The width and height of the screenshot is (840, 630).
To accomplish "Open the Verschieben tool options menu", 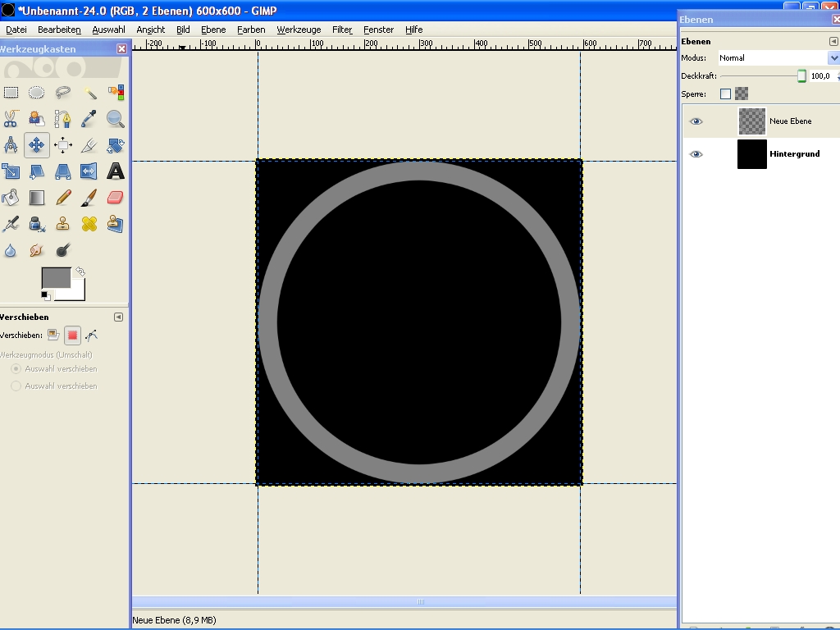I will point(118,317).
